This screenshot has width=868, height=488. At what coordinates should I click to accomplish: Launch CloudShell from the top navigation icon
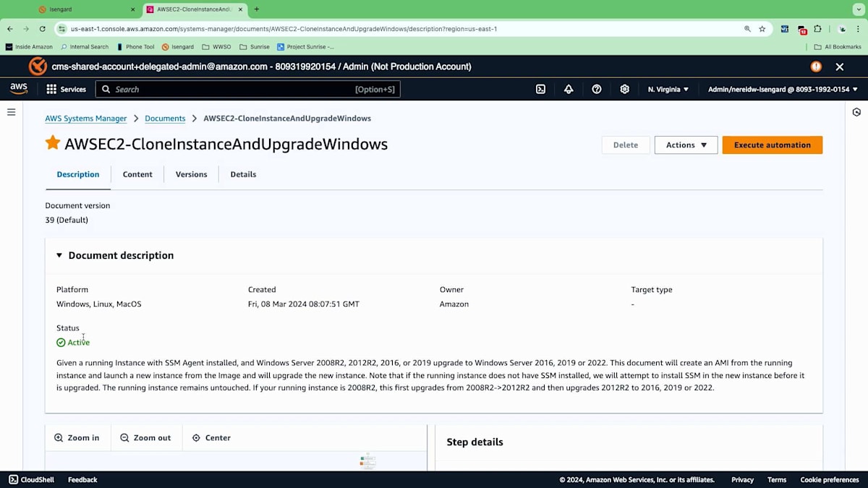540,89
